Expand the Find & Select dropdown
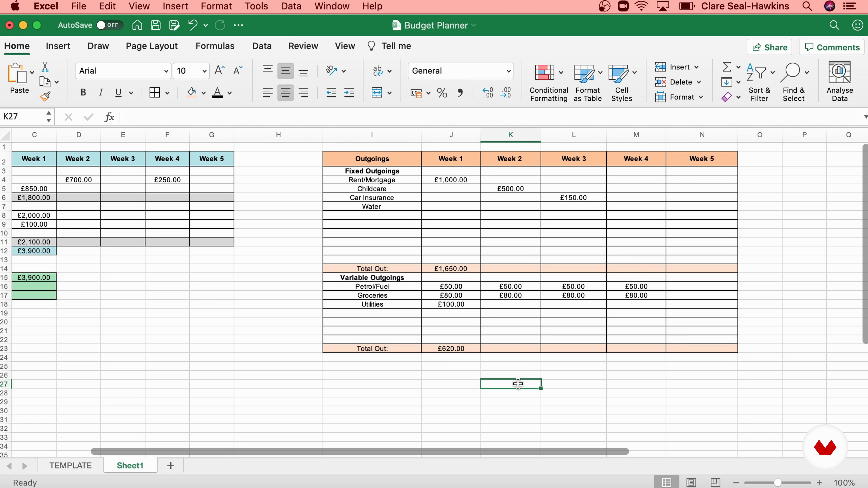868x488 pixels. point(807,72)
